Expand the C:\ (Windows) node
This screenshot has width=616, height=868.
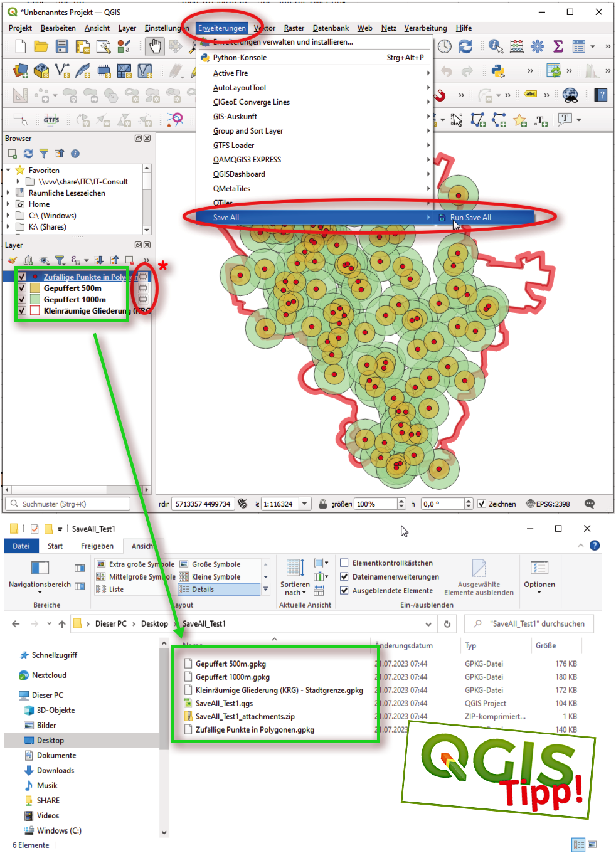tap(8, 215)
